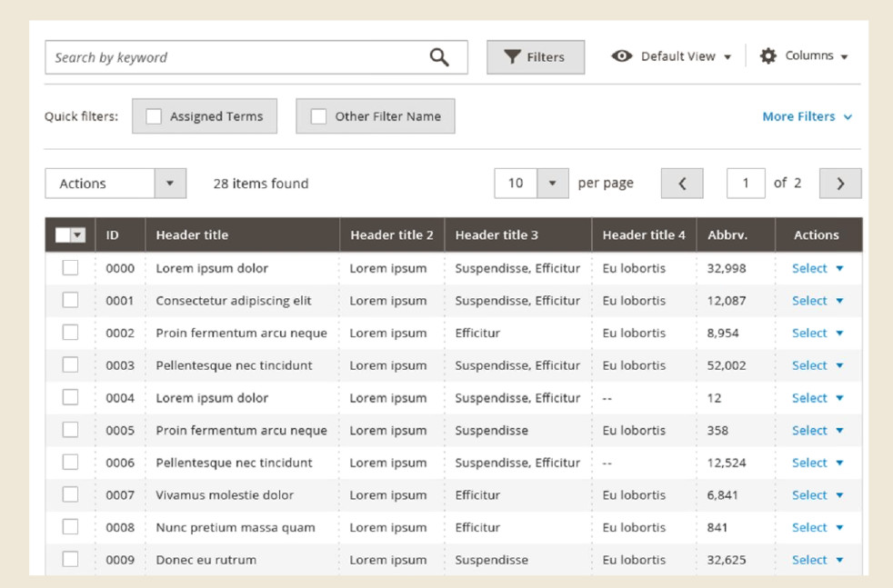This screenshot has height=588, width=893.
Task: Check the row 0003 checkbox
Action: (70, 364)
